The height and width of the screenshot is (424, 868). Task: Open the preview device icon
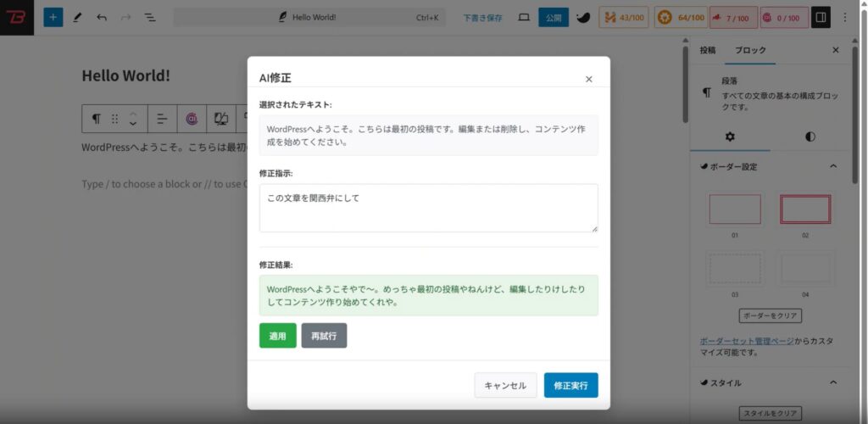[x=524, y=17]
